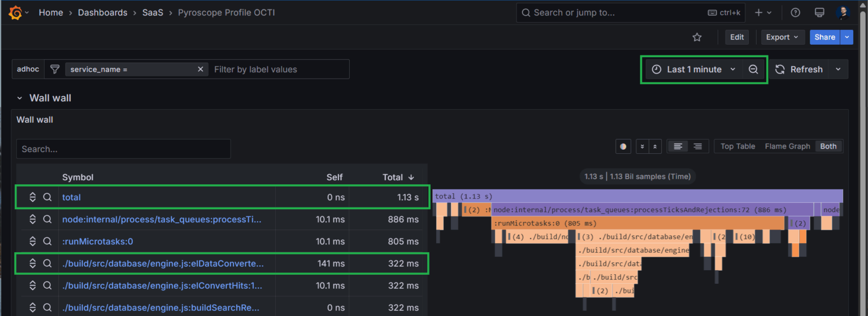Screen dimensions: 868x316
Task: Click the blue Share button
Action: [824, 37]
